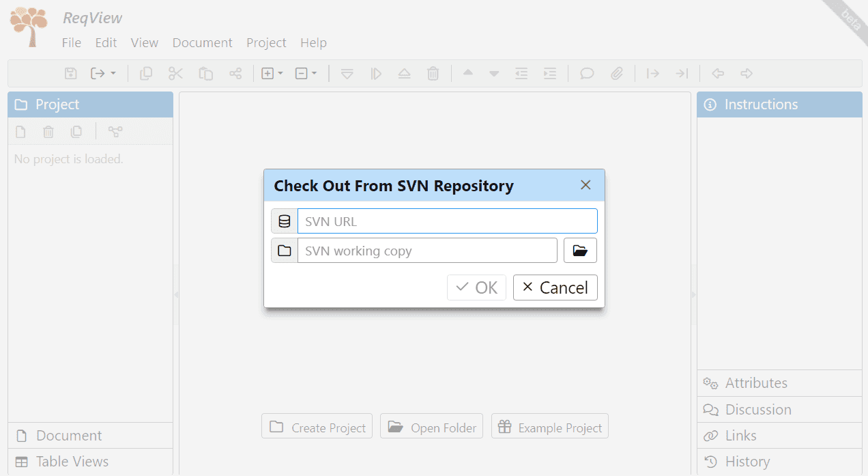Viewport: 868px width, 476px height.
Task: Click the folder icon beside SVN working copy
Action: [x=285, y=251]
